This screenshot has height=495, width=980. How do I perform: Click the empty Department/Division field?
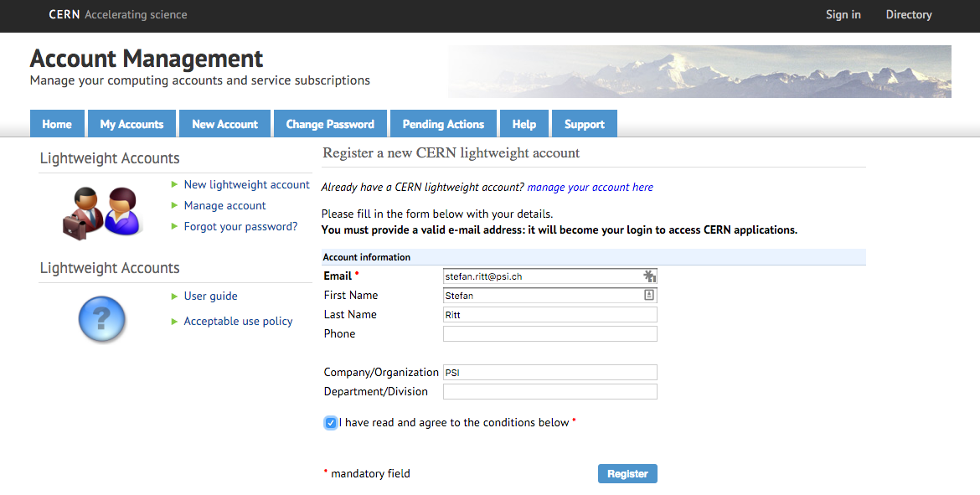550,392
